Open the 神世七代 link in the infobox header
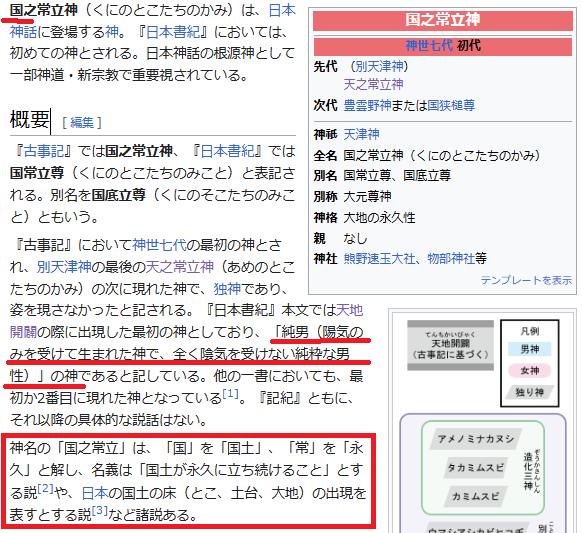Viewport: 582px width, 533px height. 429,46
